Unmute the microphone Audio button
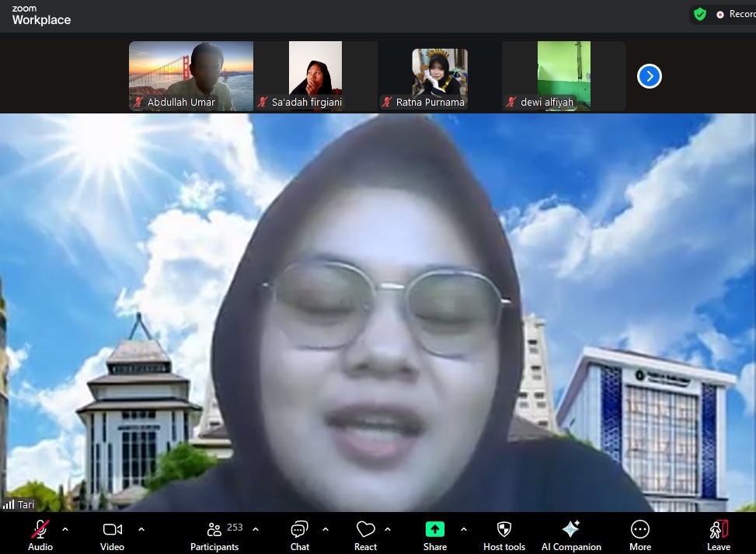 pos(40,530)
